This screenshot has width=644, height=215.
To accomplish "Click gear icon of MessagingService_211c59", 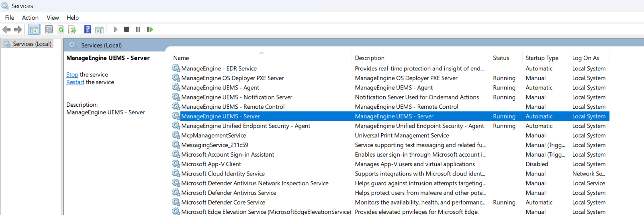I will pyautogui.click(x=176, y=145).
